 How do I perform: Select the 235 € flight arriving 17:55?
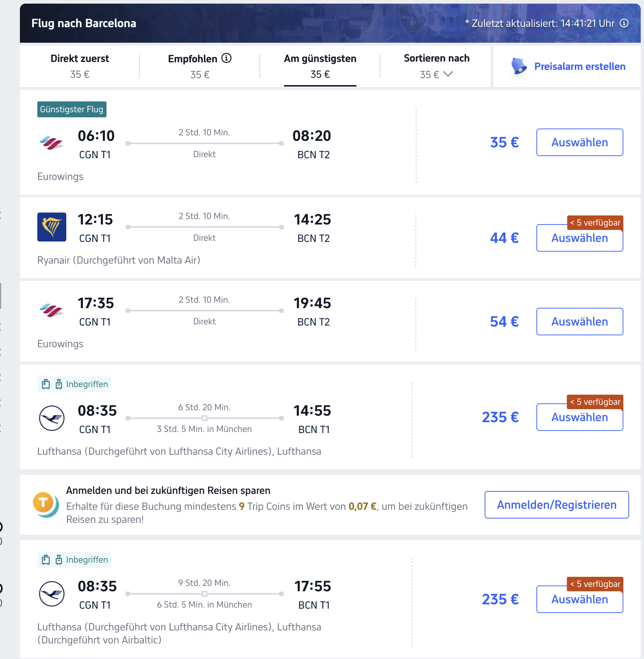click(x=580, y=599)
